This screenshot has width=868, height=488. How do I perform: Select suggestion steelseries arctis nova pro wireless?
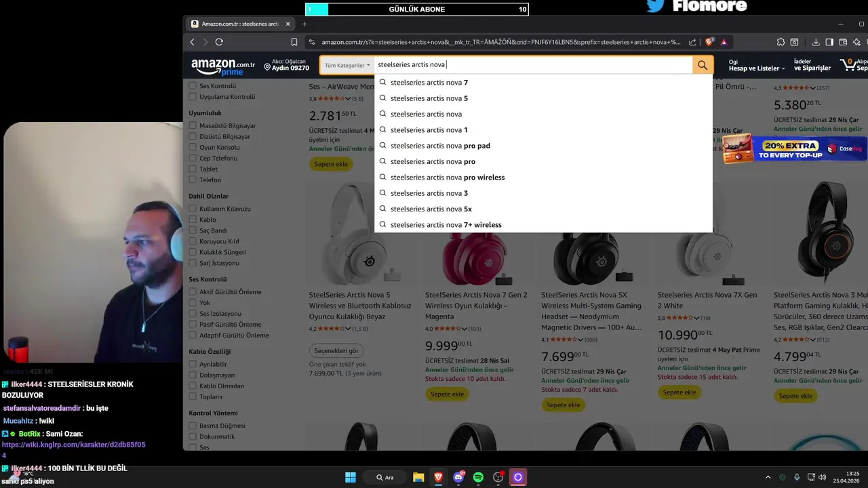(x=543, y=178)
